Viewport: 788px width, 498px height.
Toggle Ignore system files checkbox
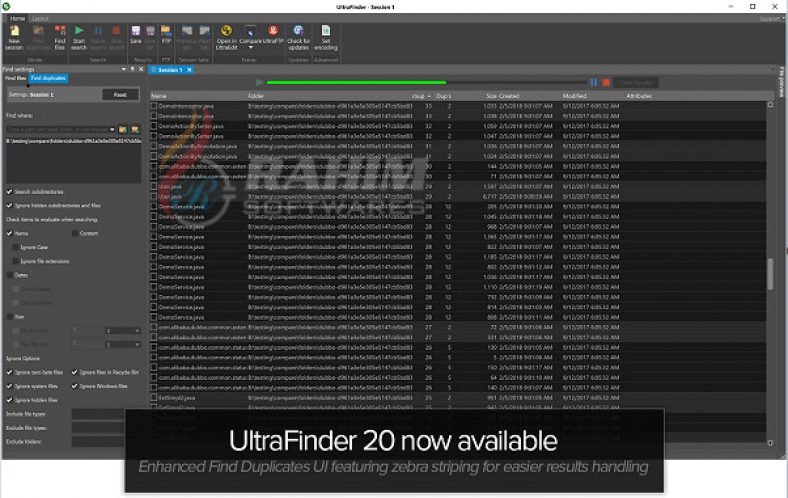(10, 386)
